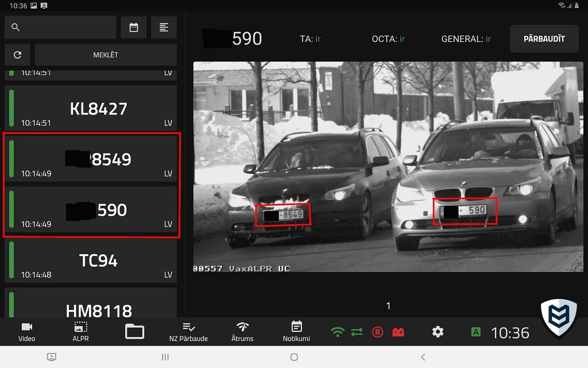Click the refresh button
The width and height of the screenshot is (588, 368).
click(x=17, y=55)
